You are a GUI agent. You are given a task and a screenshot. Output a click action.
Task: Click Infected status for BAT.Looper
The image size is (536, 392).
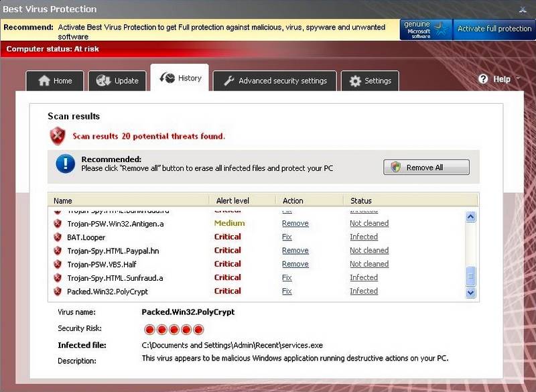click(x=364, y=237)
